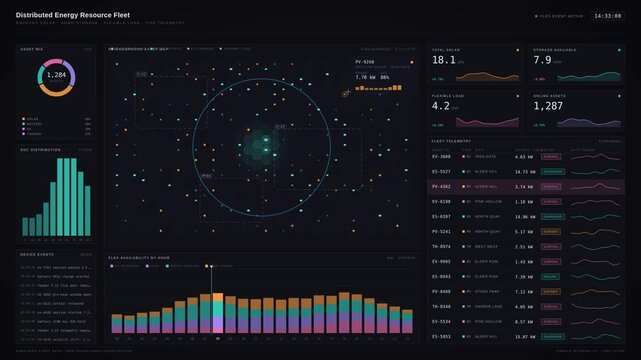
Task: Click the Export badge in the PV-5241 row
Action: pyautogui.click(x=551, y=232)
